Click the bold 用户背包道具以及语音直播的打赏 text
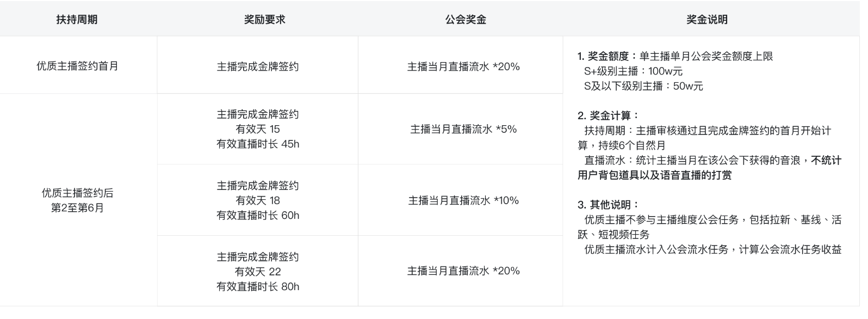This screenshot has width=868, height=319. (654, 175)
